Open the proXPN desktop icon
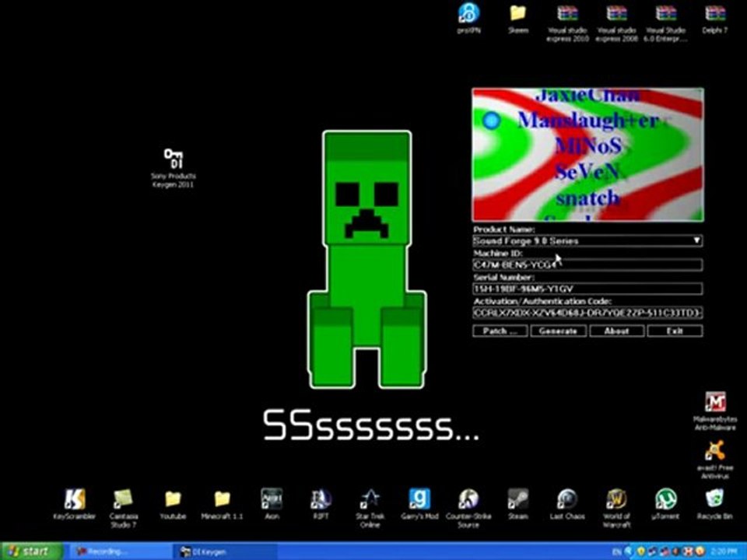The height and width of the screenshot is (560, 747). [468, 18]
